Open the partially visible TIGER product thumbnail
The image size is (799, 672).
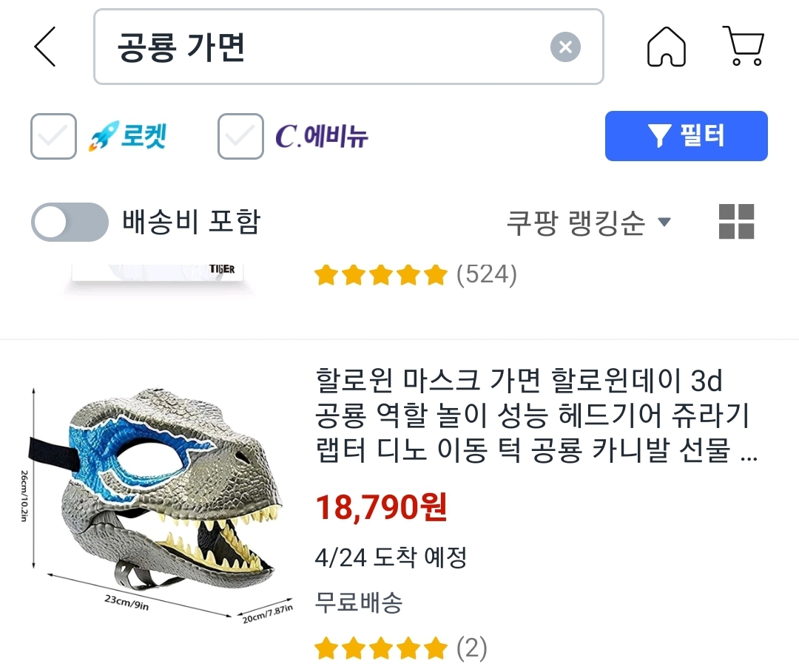pos(160,276)
